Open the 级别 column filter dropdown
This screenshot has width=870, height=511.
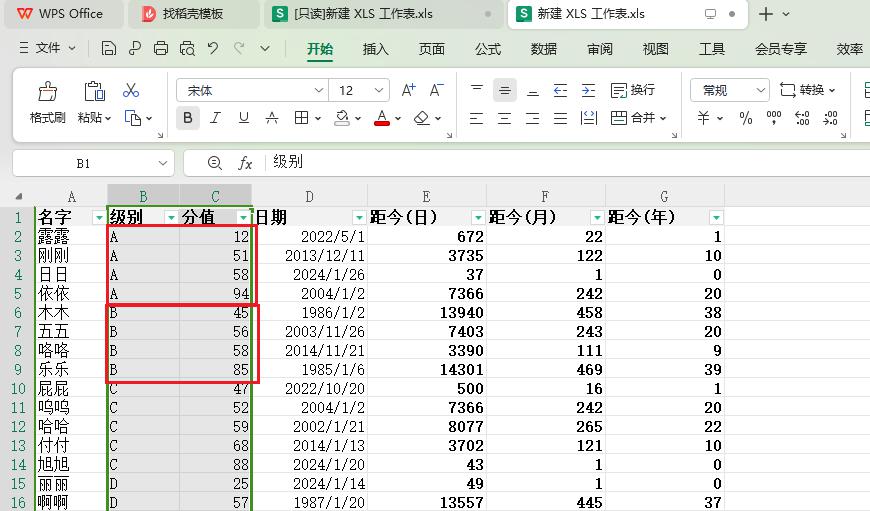click(x=171, y=217)
